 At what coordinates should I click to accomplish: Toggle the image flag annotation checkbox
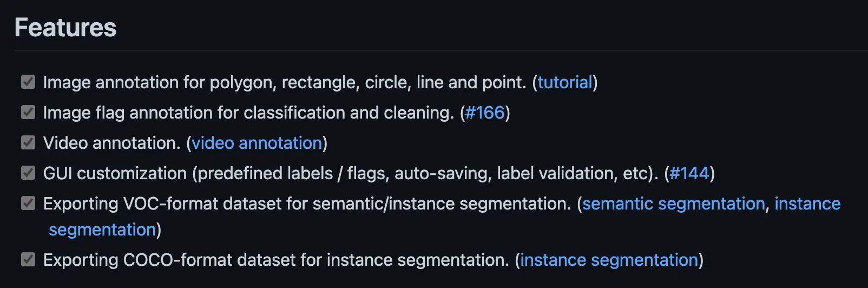(x=28, y=112)
